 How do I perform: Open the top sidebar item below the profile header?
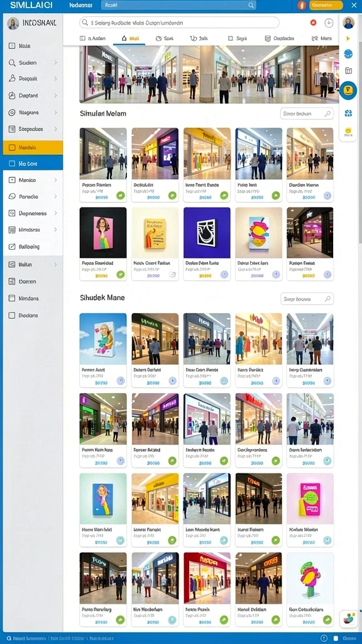(33, 46)
